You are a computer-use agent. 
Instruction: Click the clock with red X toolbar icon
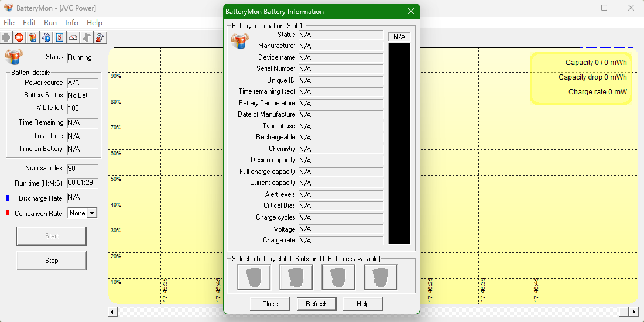(x=100, y=37)
